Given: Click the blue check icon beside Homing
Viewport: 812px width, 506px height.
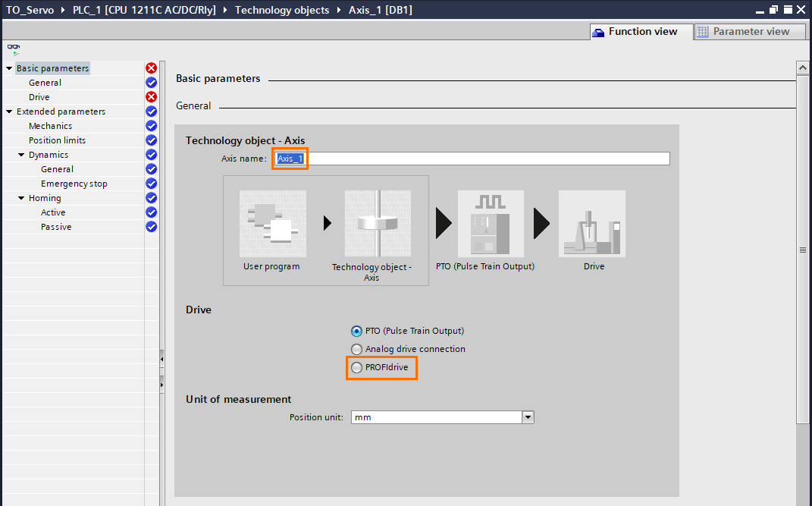Looking at the screenshot, I should pyautogui.click(x=151, y=198).
